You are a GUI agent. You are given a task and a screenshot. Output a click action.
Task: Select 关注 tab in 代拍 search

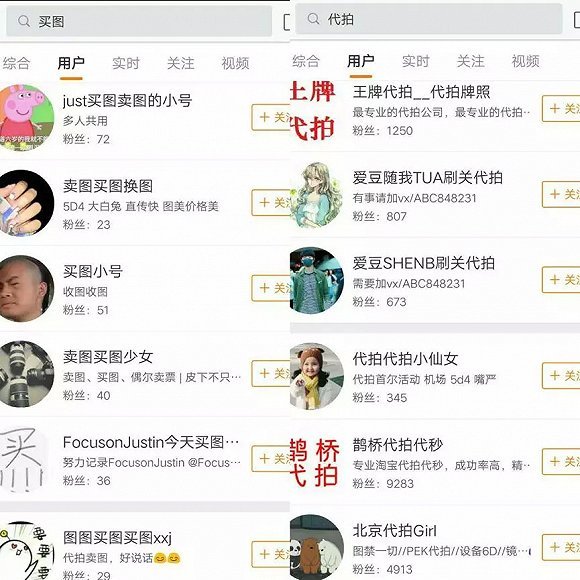(x=471, y=61)
